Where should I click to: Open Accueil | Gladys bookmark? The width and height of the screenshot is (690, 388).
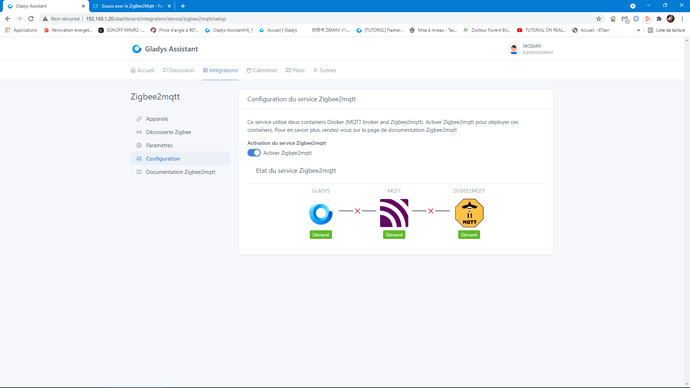click(278, 30)
